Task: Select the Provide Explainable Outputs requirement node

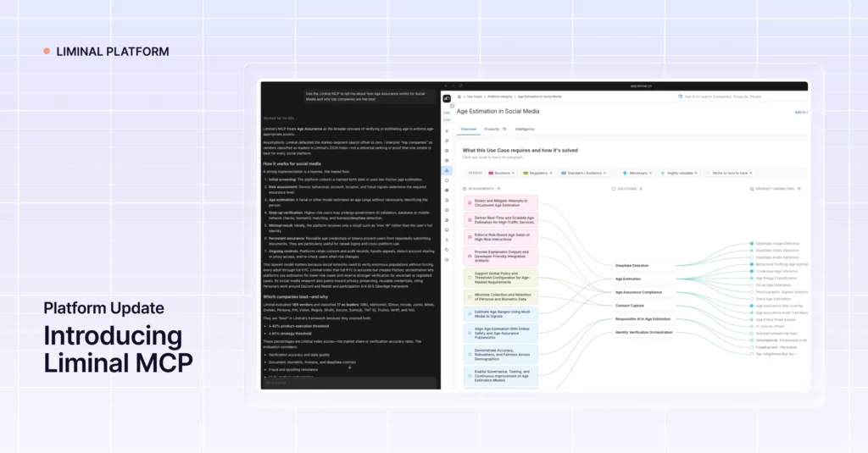Action: tap(500, 256)
